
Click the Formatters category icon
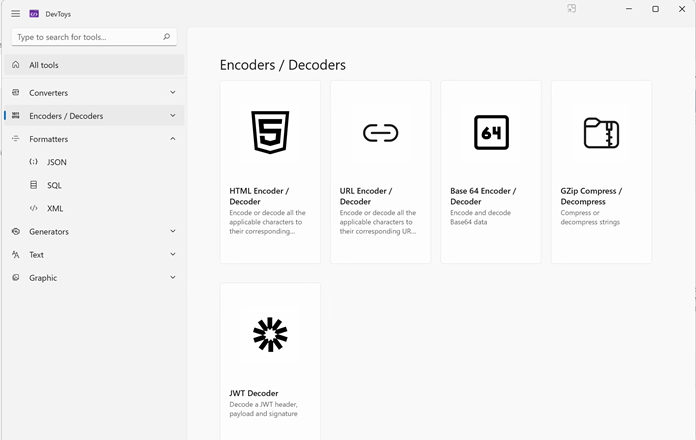coord(16,139)
